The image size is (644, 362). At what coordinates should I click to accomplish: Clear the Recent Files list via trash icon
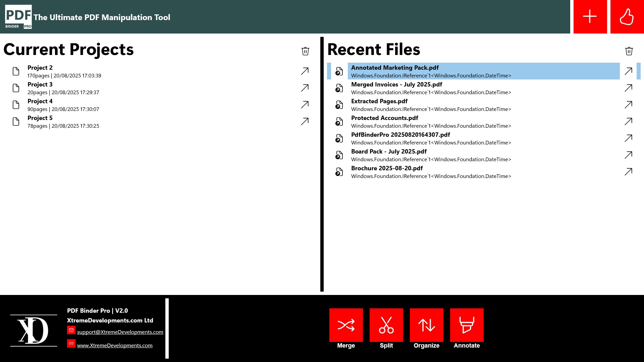tap(629, 51)
